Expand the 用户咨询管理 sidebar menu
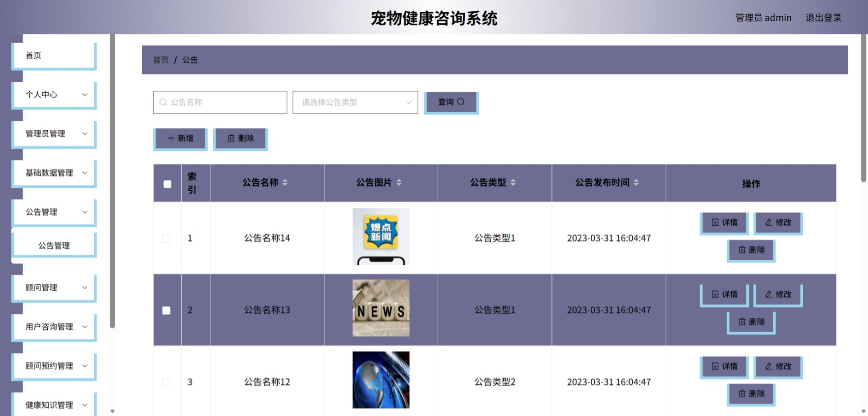 (x=54, y=327)
